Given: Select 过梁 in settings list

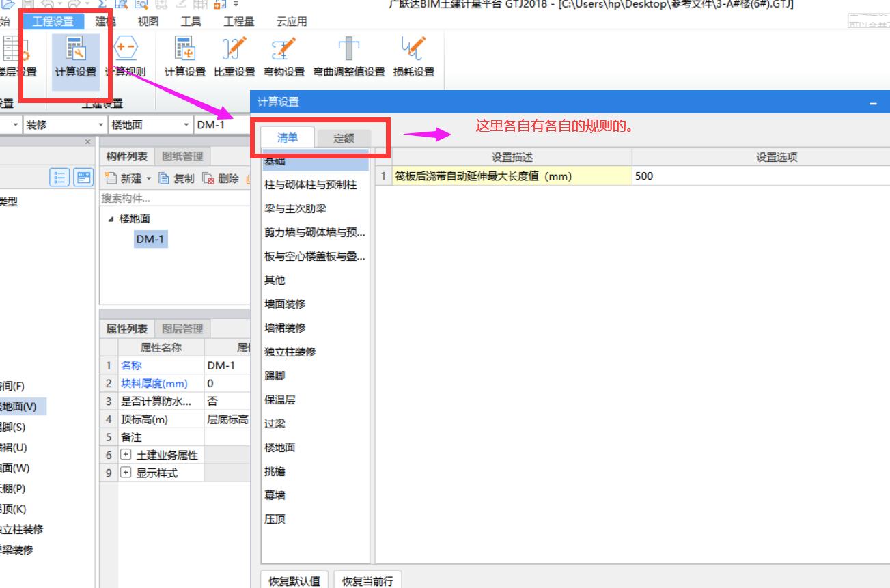Looking at the screenshot, I should point(315,423).
